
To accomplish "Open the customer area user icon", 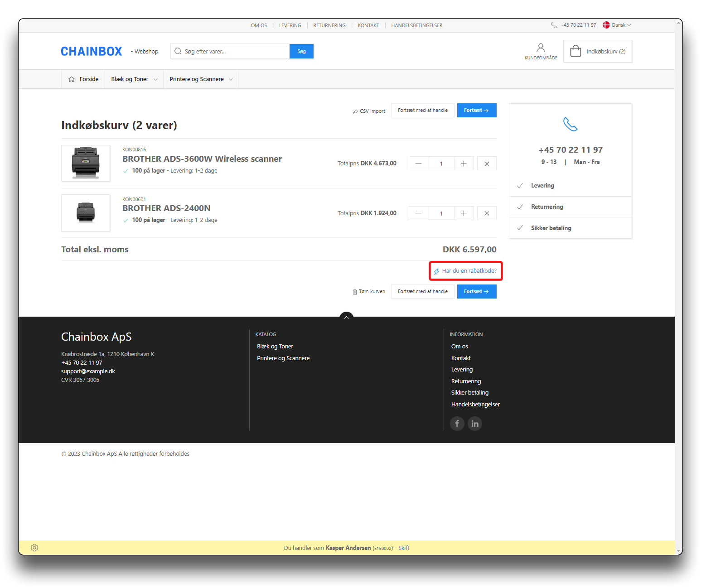I will tap(541, 48).
